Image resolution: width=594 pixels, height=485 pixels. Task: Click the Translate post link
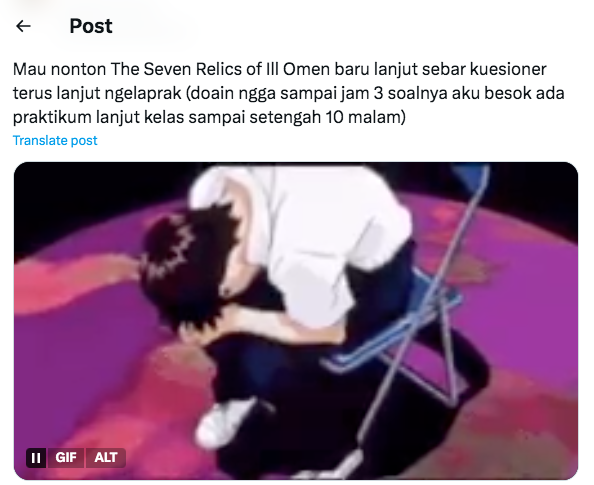[55, 141]
